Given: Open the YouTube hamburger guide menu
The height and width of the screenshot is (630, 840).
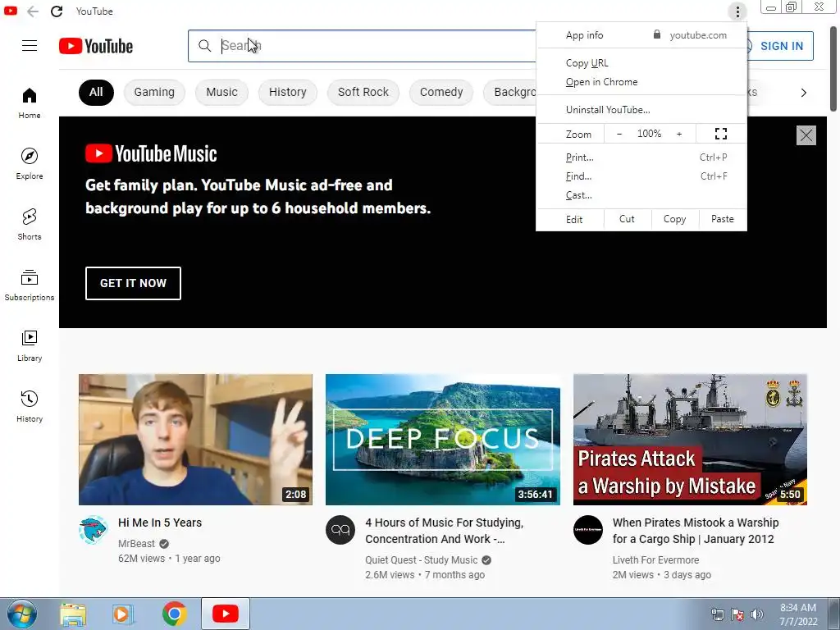Looking at the screenshot, I should (30, 46).
